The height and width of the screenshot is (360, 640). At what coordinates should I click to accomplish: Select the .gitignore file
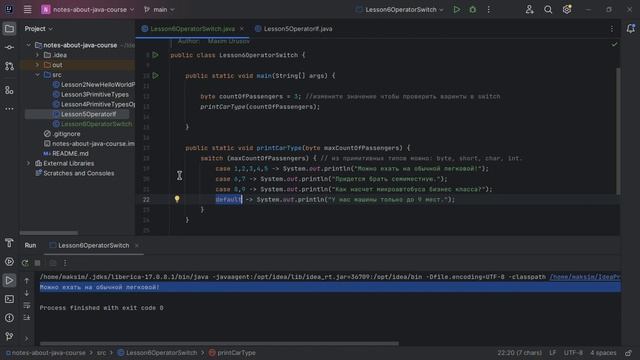click(62, 134)
